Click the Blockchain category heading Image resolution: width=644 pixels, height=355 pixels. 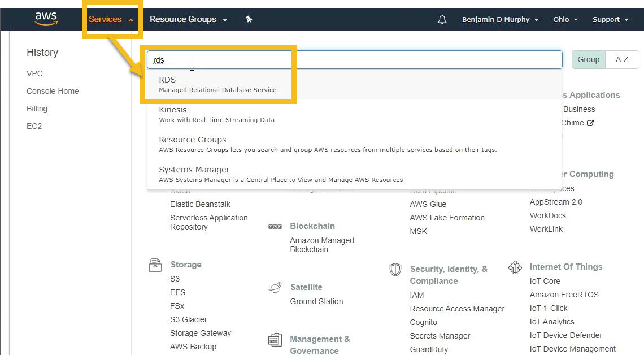point(312,226)
